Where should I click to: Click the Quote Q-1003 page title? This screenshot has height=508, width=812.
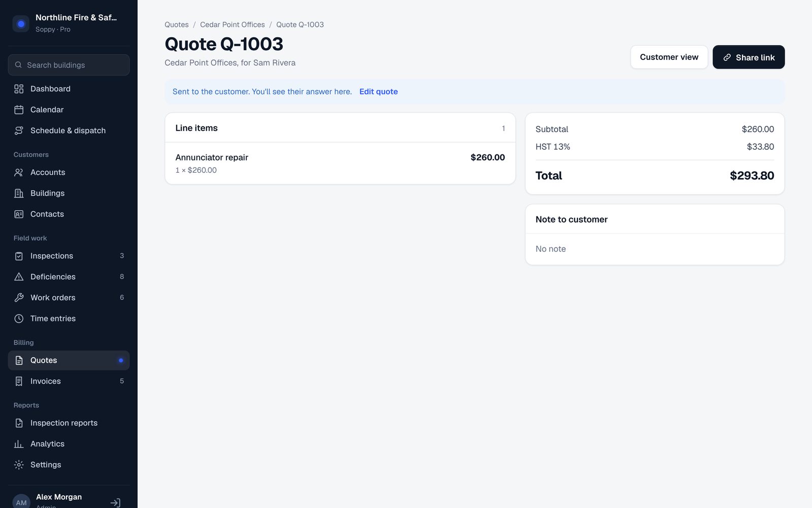pos(224,44)
